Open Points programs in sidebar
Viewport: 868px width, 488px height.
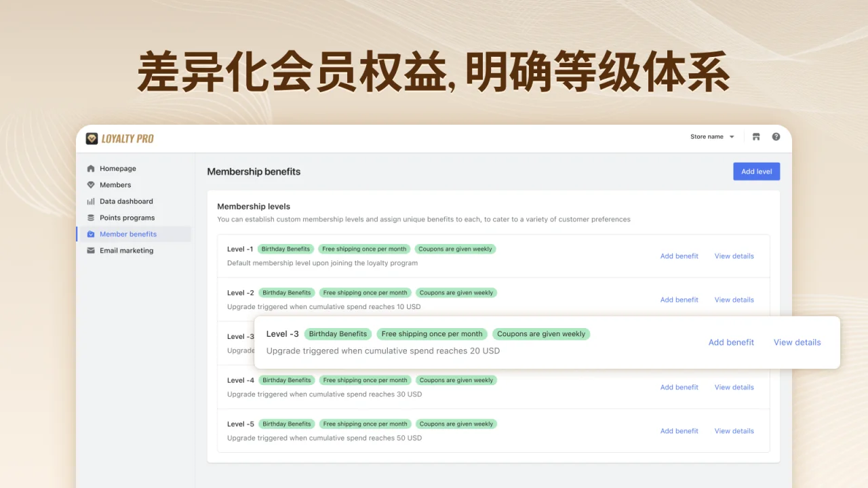[x=127, y=218]
